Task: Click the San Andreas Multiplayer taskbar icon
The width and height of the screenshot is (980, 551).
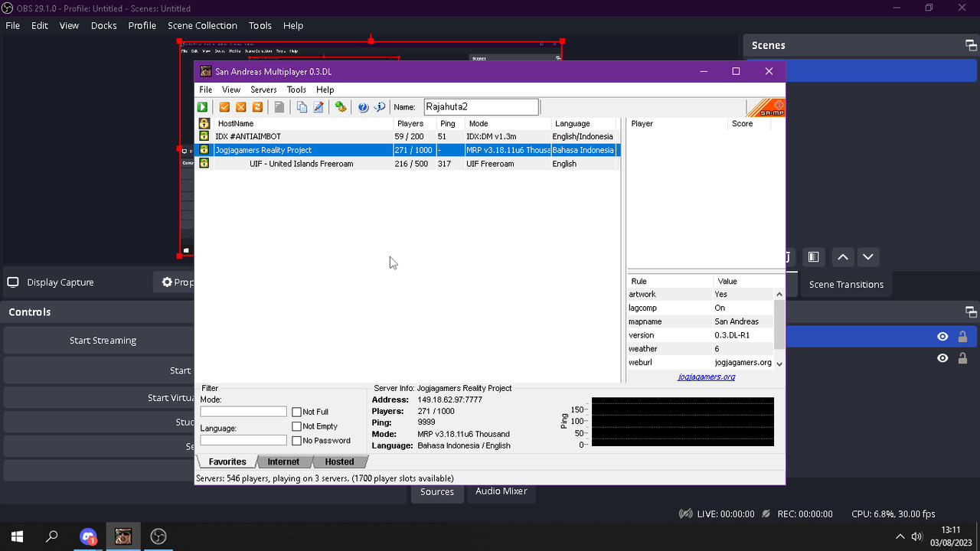Action: pyautogui.click(x=123, y=536)
